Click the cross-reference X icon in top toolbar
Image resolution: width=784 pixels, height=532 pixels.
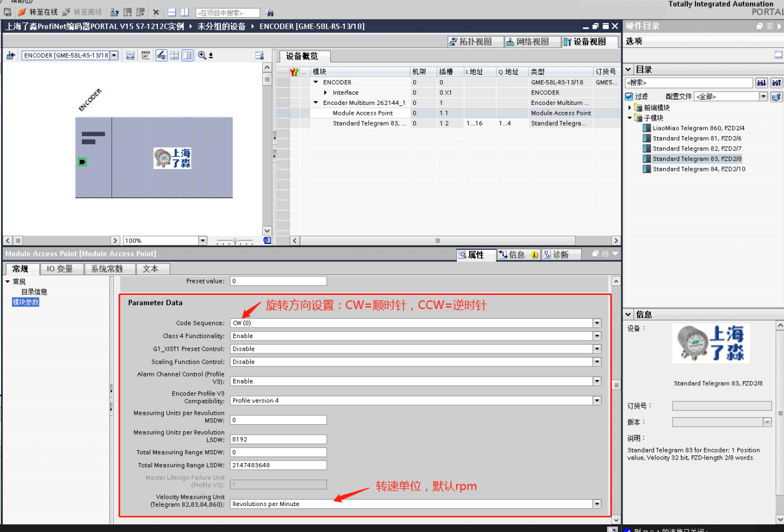156,12
